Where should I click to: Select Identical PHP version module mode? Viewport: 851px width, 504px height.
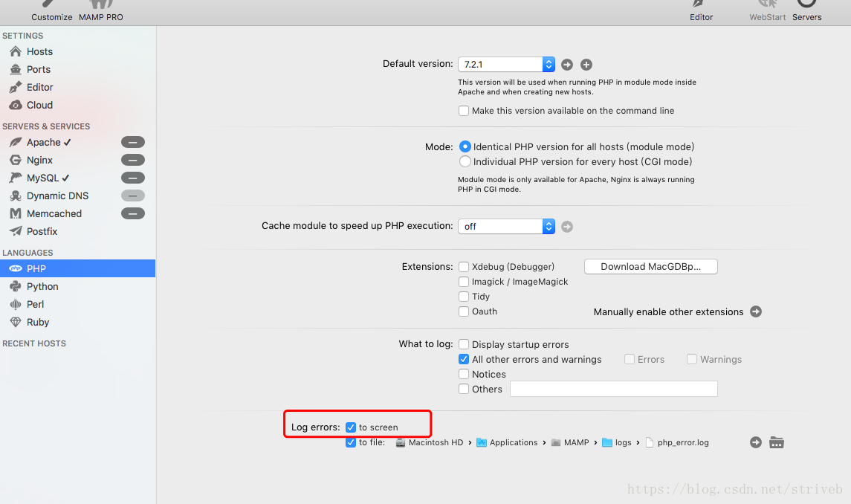click(465, 146)
